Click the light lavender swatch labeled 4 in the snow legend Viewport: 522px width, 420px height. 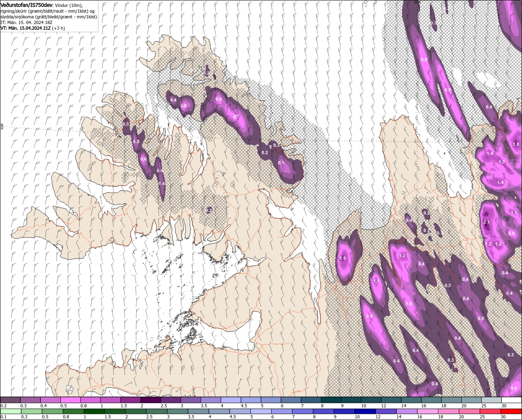(231, 400)
